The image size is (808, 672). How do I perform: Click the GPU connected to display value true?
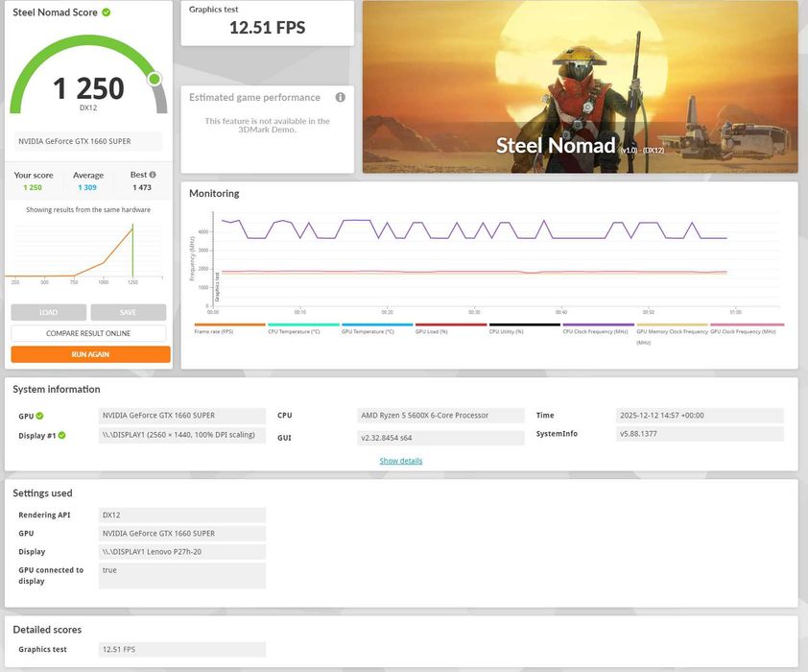(x=182, y=576)
